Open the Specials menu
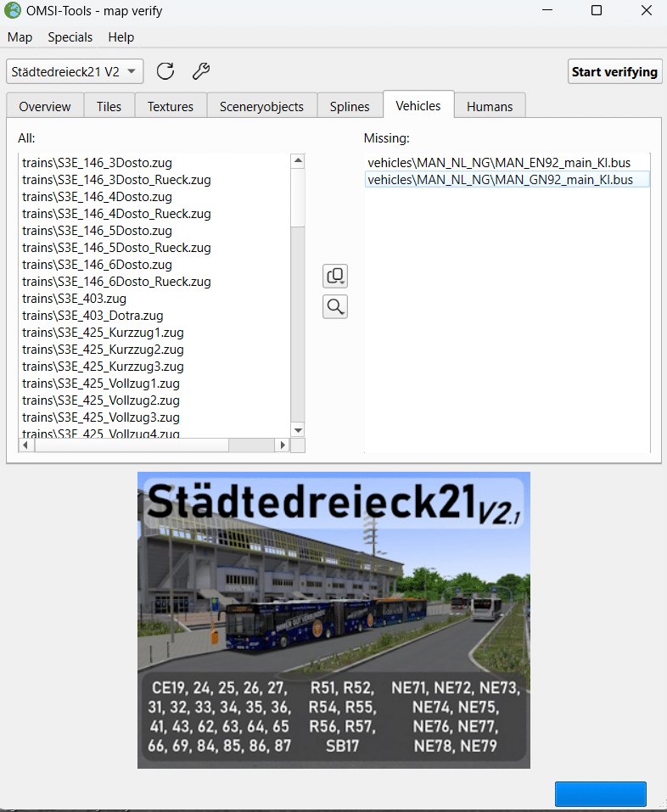 (x=70, y=37)
